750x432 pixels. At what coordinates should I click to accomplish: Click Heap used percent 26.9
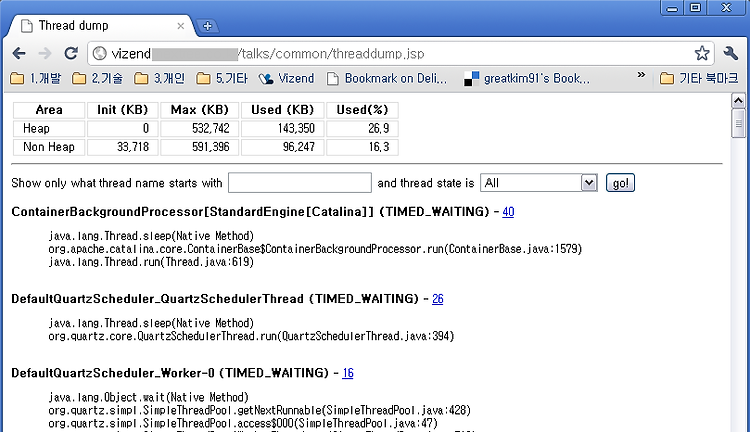coord(379,128)
